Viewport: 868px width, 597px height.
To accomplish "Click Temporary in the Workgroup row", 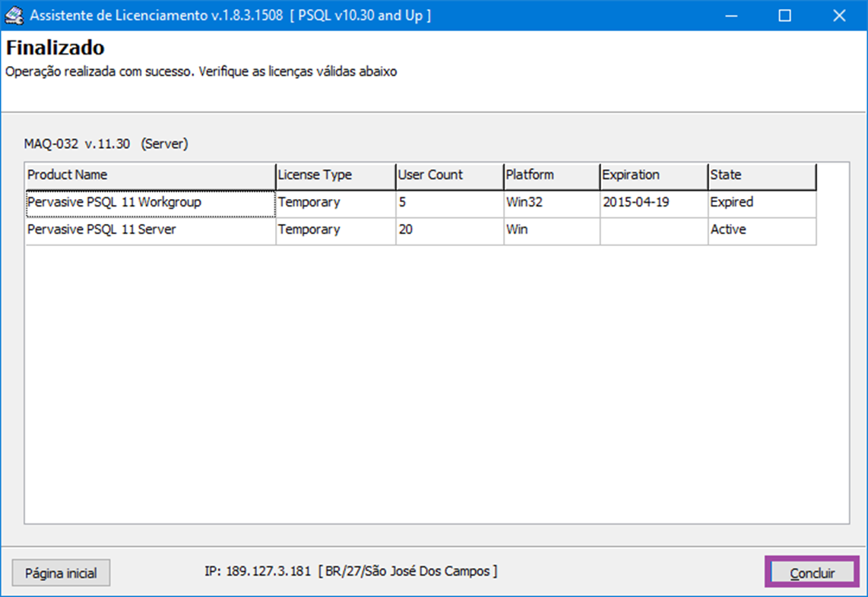I will [x=335, y=203].
